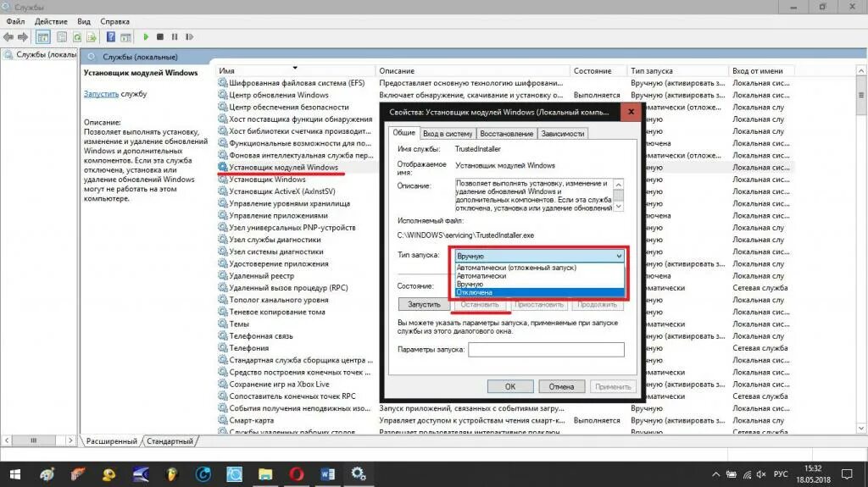Sort by the Вход от имени column header

tap(761, 71)
